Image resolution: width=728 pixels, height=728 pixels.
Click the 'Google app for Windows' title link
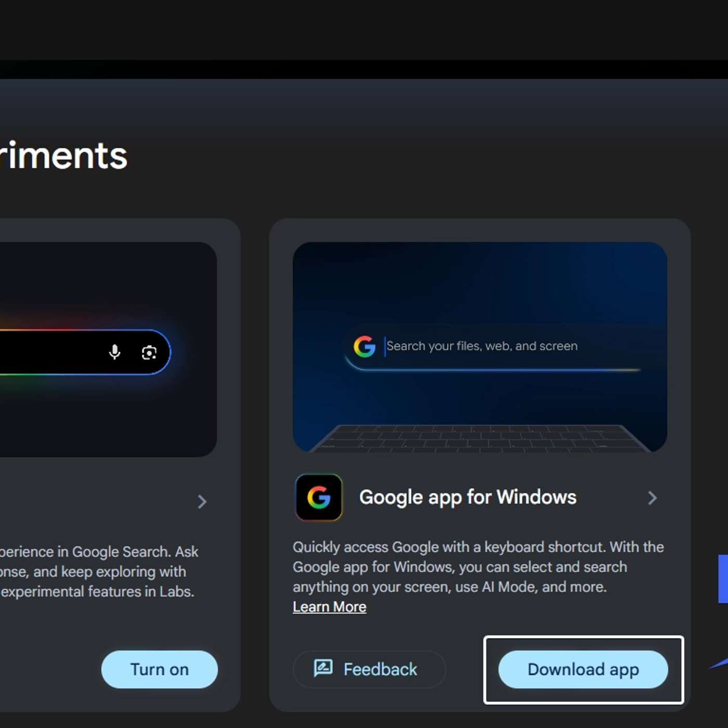click(467, 498)
